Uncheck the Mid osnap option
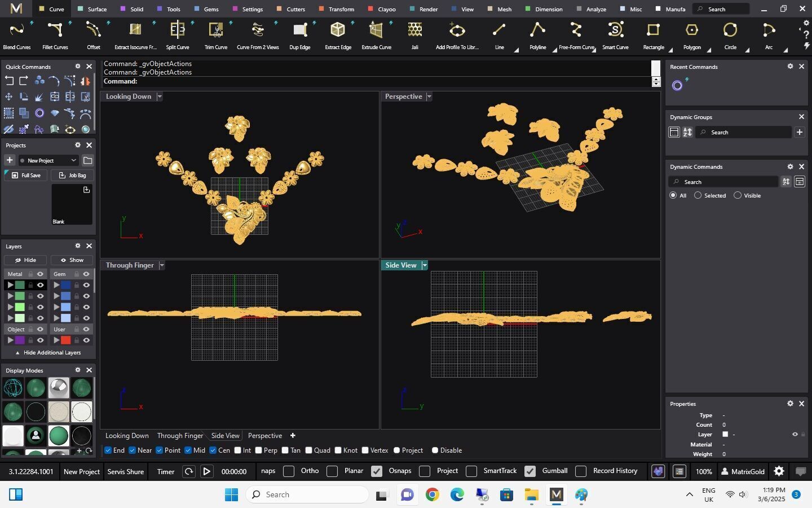This screenshot has height=508, width=812. 188,450
